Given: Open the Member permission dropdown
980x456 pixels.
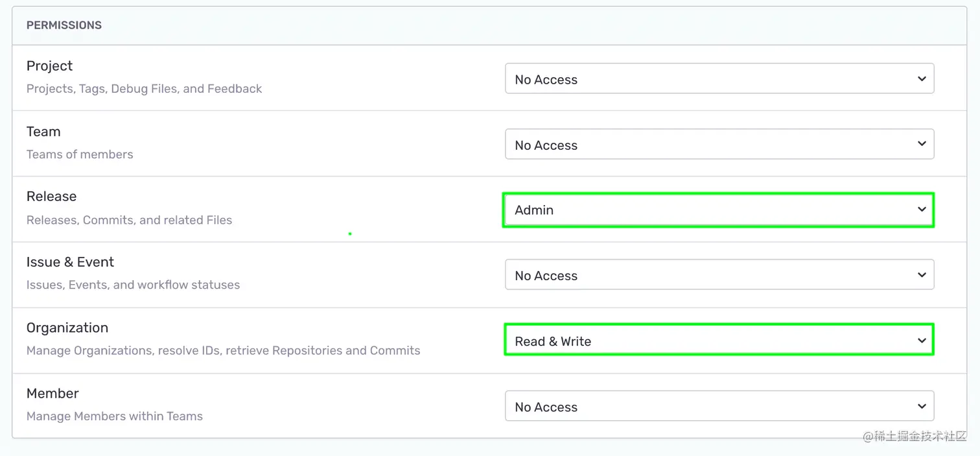Looking at the screenshot, I should click(x=719, y=406).
